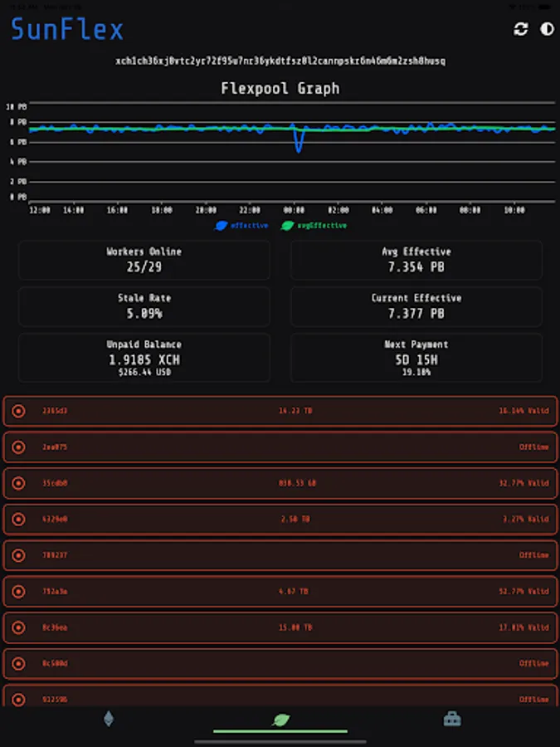Click the Valid percentage of the 14.23 TB worker
The width and height of the screenshot is (560, 747).
[x=523, y=411]
